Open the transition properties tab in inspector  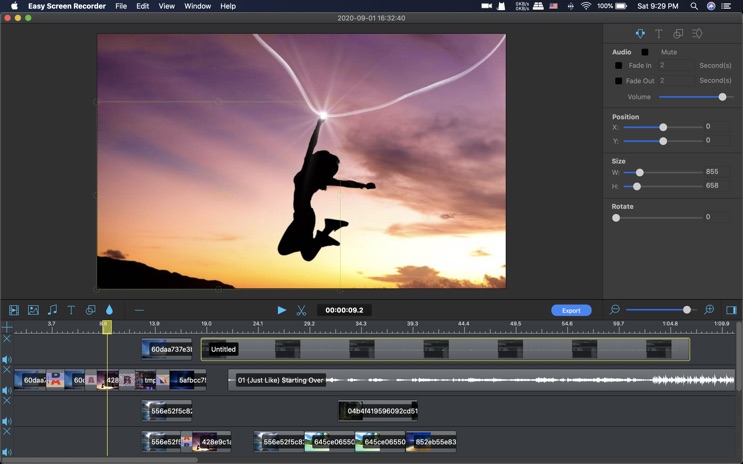tap(697, 34)
